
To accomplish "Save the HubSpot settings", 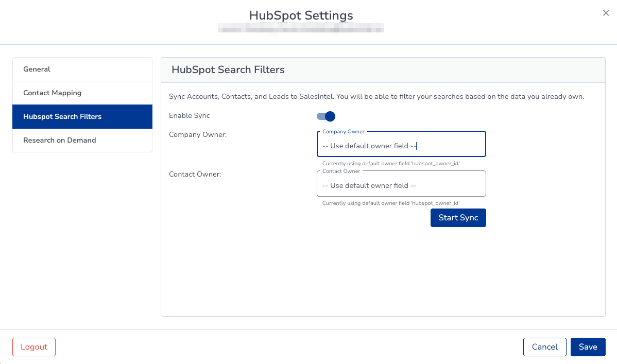I will pyautogui.click(x=588, y=346).
